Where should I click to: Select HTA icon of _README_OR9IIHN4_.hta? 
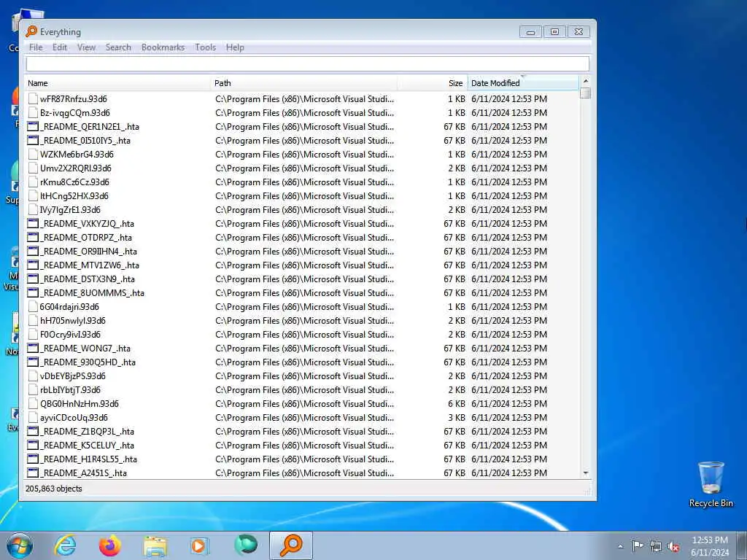(33, 251)
